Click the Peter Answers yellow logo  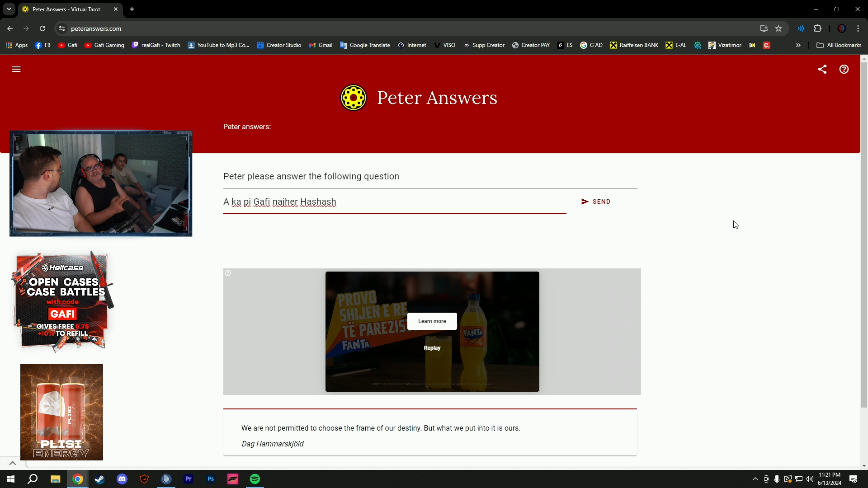pos(354,98)
